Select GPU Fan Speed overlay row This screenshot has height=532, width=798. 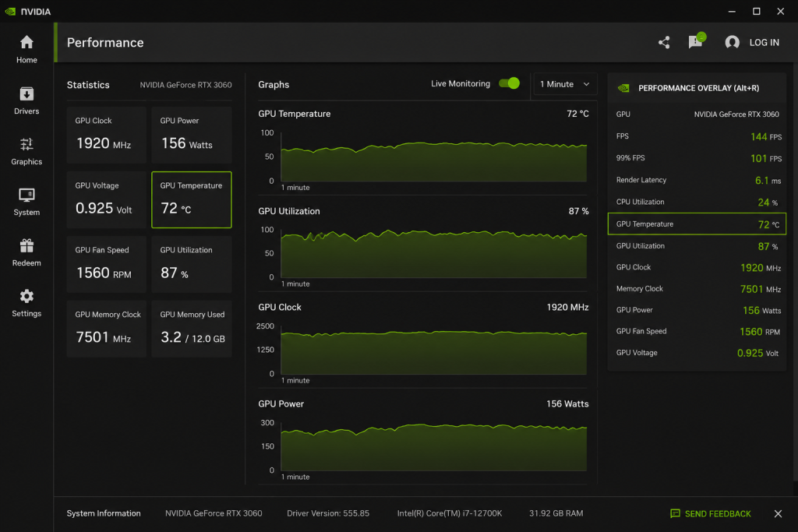click(697, 331)
